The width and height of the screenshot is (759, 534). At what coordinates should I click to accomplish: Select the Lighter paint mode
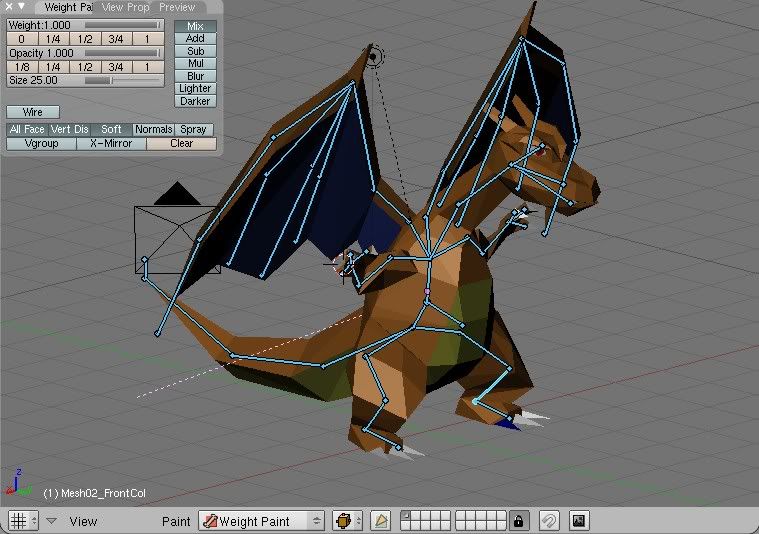click(x=195, y=89)
